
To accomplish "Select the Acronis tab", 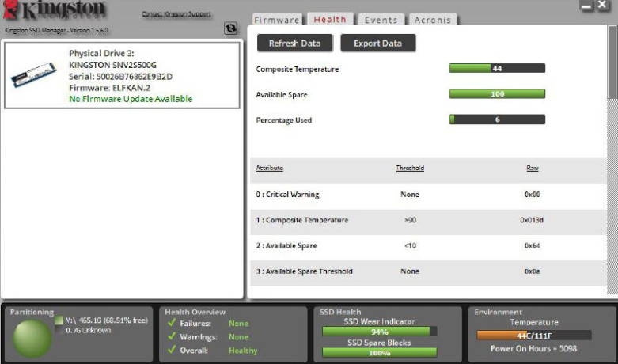I will click(432, 20).
